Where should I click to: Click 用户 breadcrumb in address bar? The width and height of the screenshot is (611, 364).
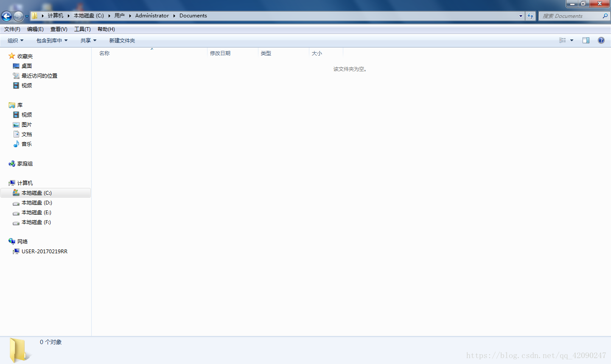pos(120,16)
